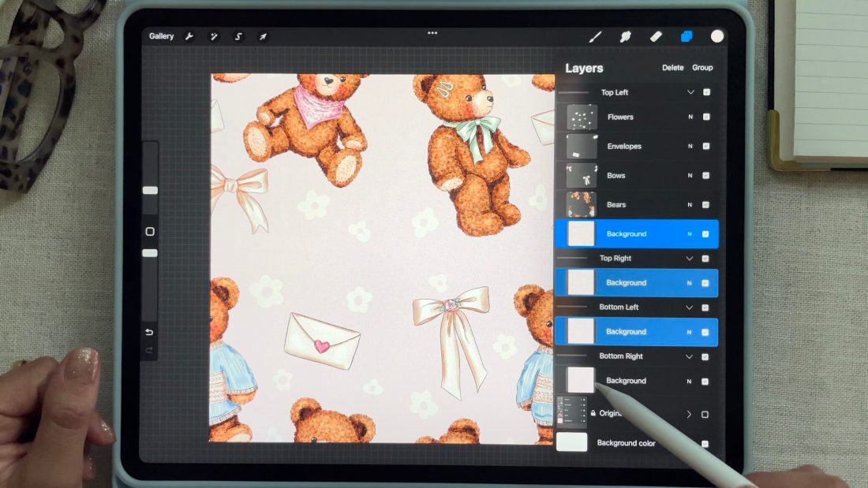Select the Envelopes layer thumbnail
The height and width of the screenshot is (488, 868).
point(582,146)
